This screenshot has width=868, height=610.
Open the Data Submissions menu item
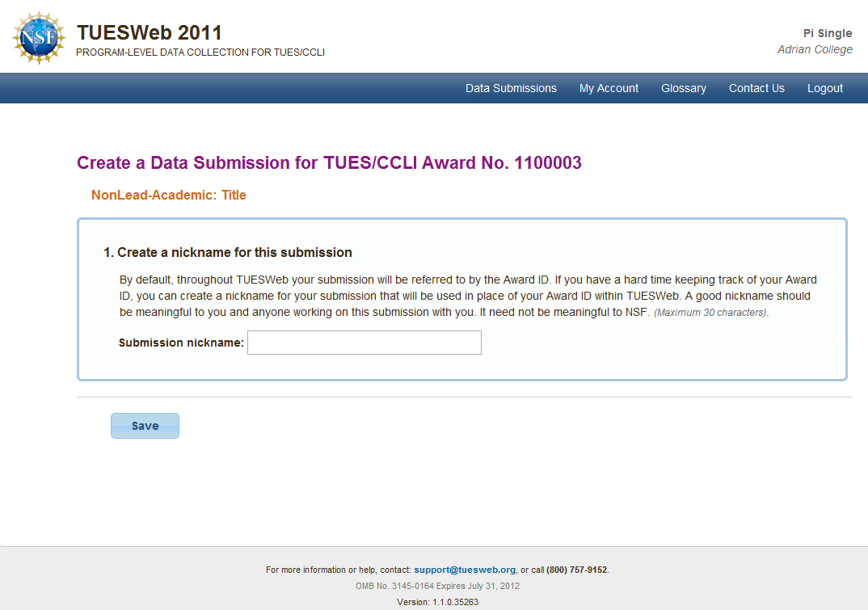(511, 88)
